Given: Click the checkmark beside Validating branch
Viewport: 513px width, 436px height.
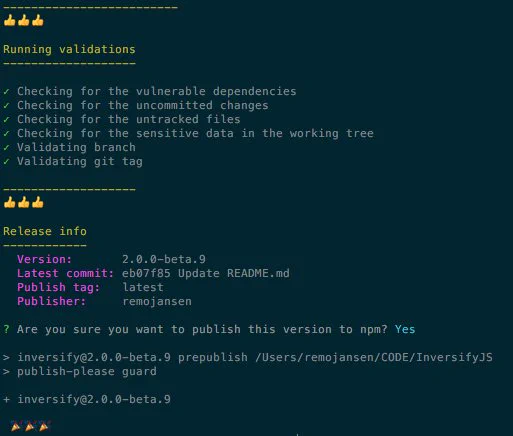Looking at the screenshot, I should 6,147.
